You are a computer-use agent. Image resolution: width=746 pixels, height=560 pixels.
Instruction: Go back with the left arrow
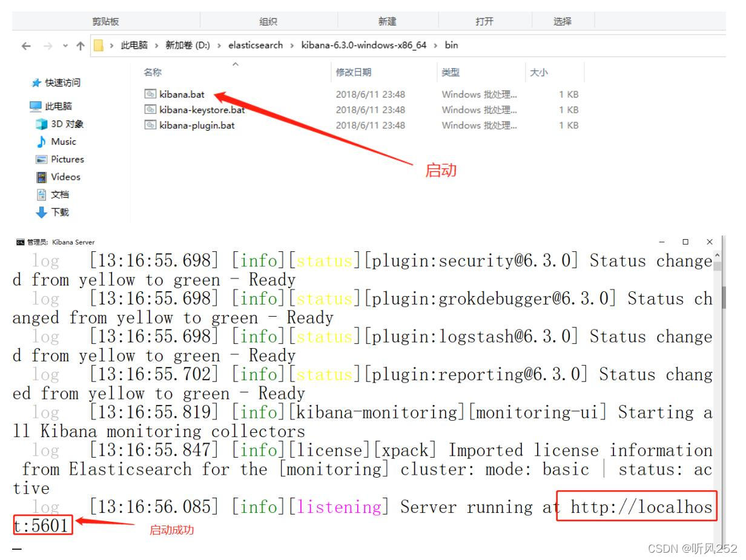click(25, 45)
